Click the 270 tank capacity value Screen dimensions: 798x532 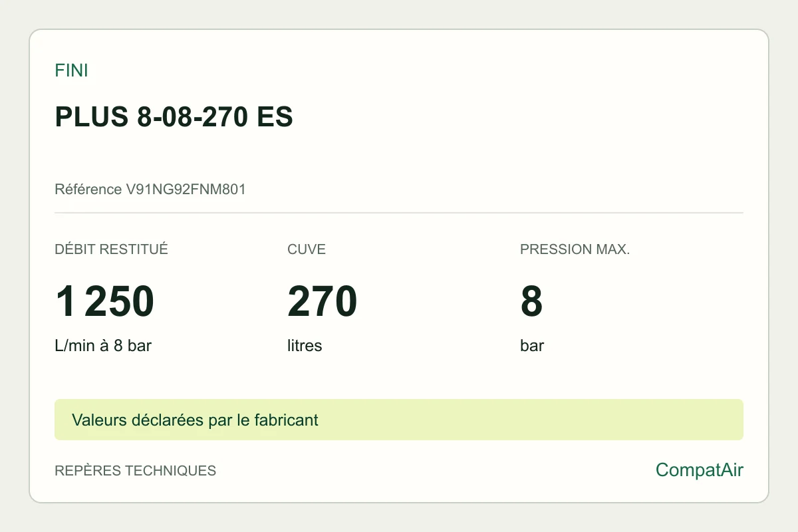pyautogui.click(x=323, y=301)
